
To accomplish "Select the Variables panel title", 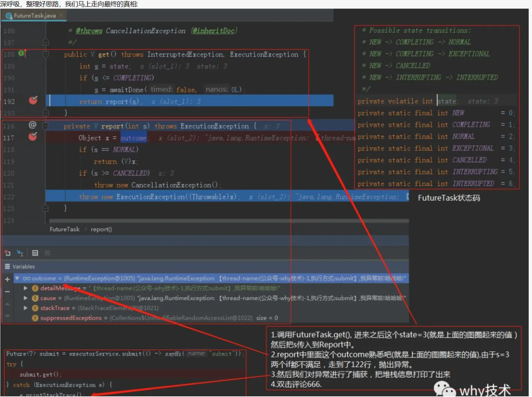I will click(x=24, y=267).
